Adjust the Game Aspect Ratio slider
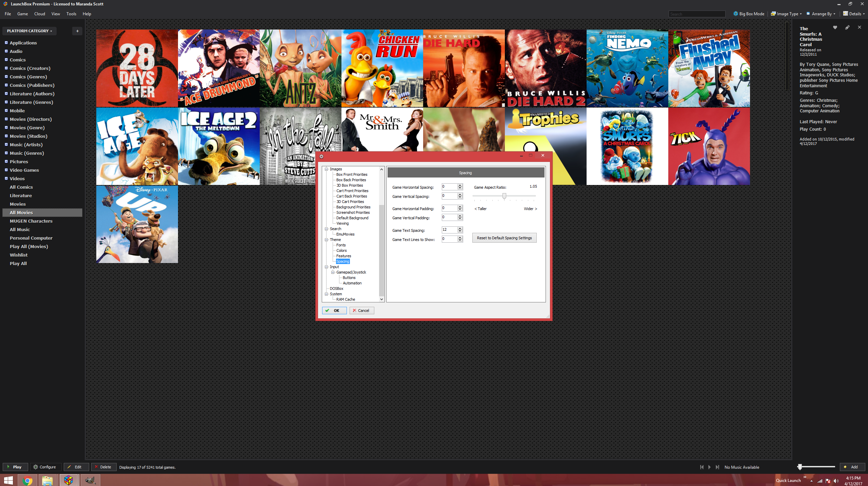This screenshot has height=486, width=868. tap(504, 196)
